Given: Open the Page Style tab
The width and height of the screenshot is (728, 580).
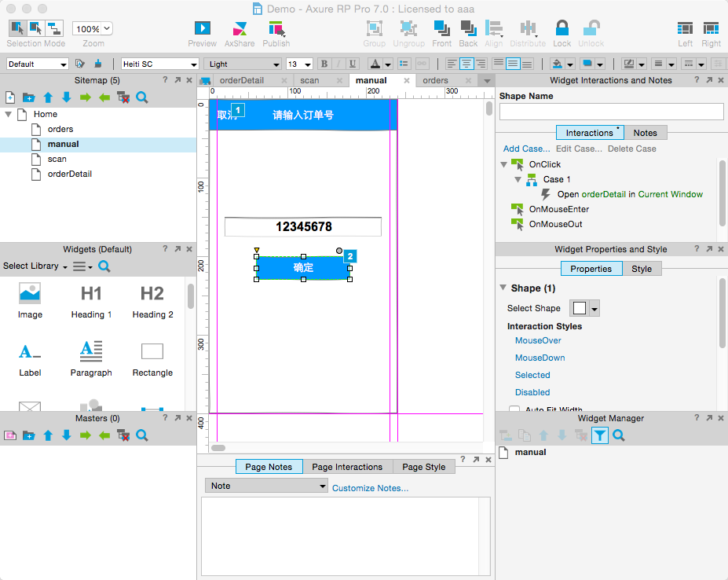Looking at the screenshot, I should coord(424,467).
